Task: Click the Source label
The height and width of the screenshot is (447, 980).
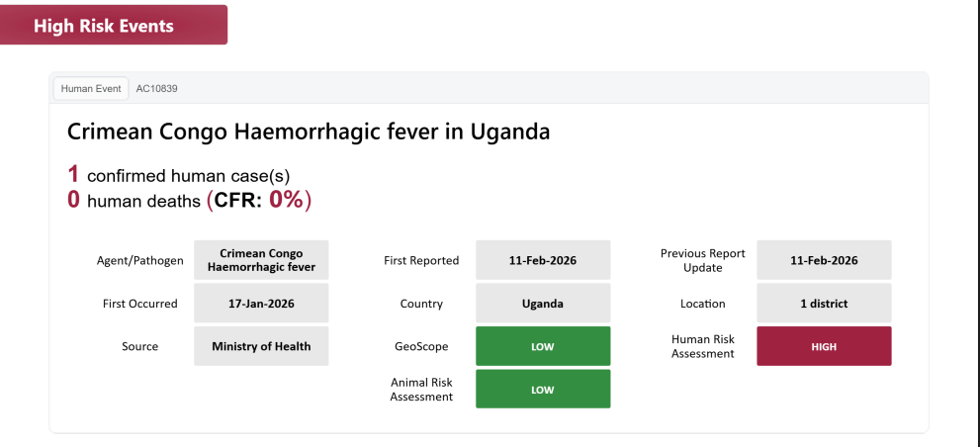Action: [x=140, y=346]
